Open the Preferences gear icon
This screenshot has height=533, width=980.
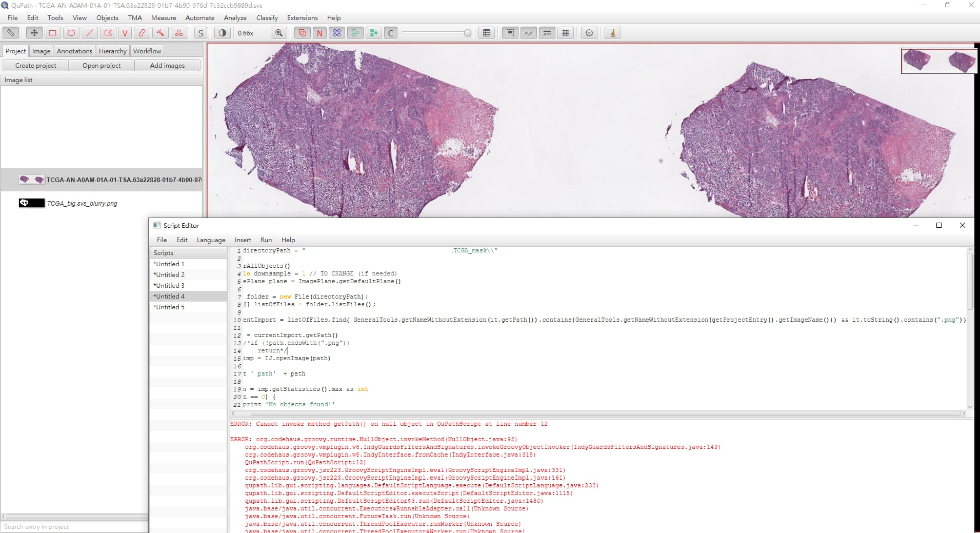[589, 33]
